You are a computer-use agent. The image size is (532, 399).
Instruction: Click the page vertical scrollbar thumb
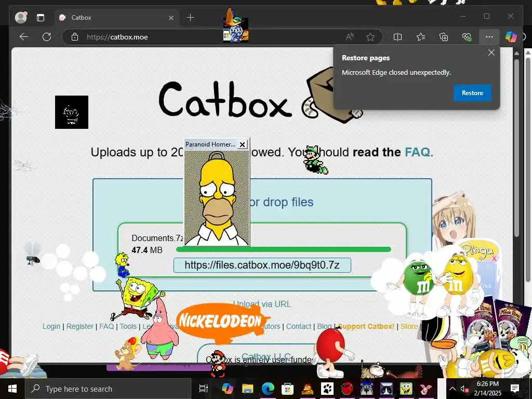(516, 148)
